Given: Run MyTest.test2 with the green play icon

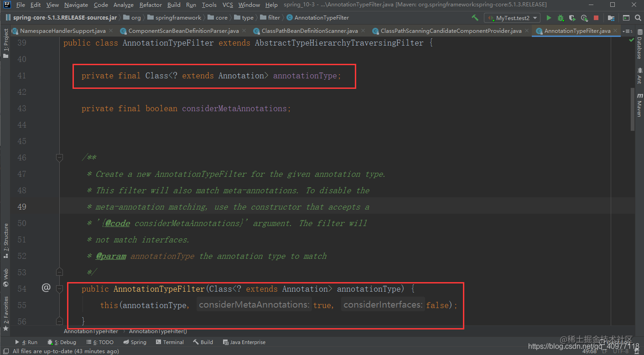Looking at the screenshot, I should click(549, 18).
